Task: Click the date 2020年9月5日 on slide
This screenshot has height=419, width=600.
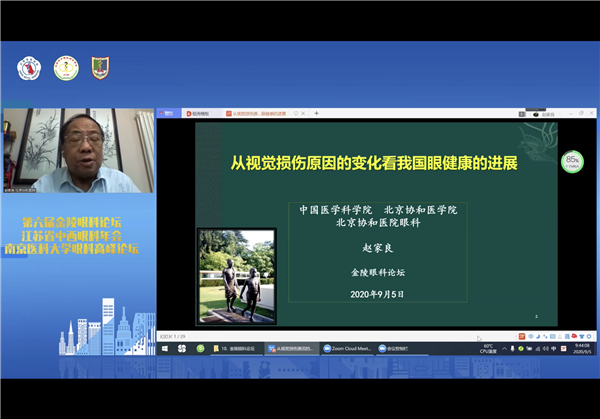Action: [x=377, y=294]
